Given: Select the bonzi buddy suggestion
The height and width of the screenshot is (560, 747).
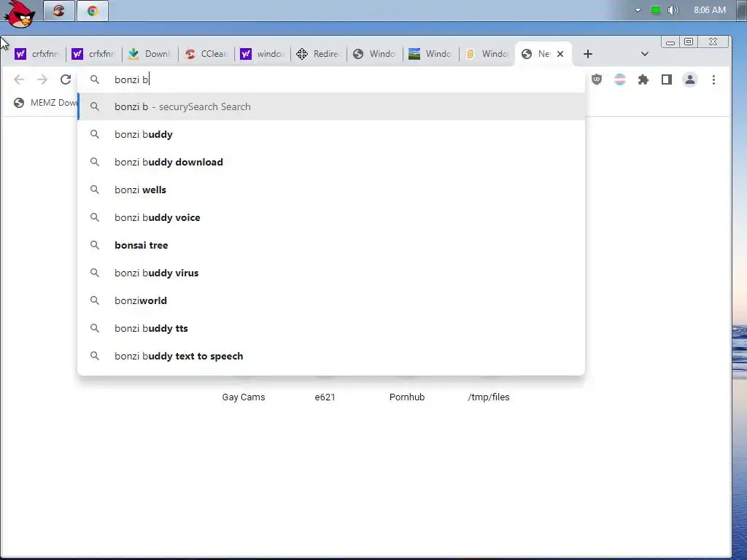Looking at the screenshot, I should point(331,134).
